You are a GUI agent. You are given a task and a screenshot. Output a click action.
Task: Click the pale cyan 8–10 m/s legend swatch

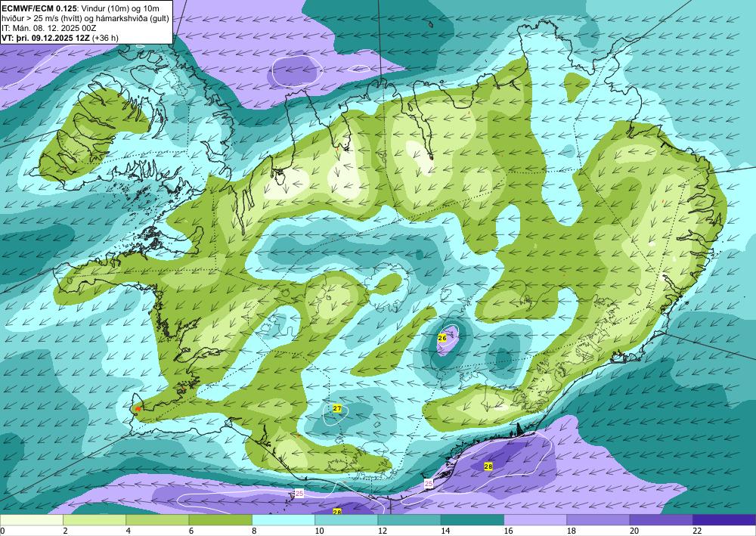[x=283, y=519]
